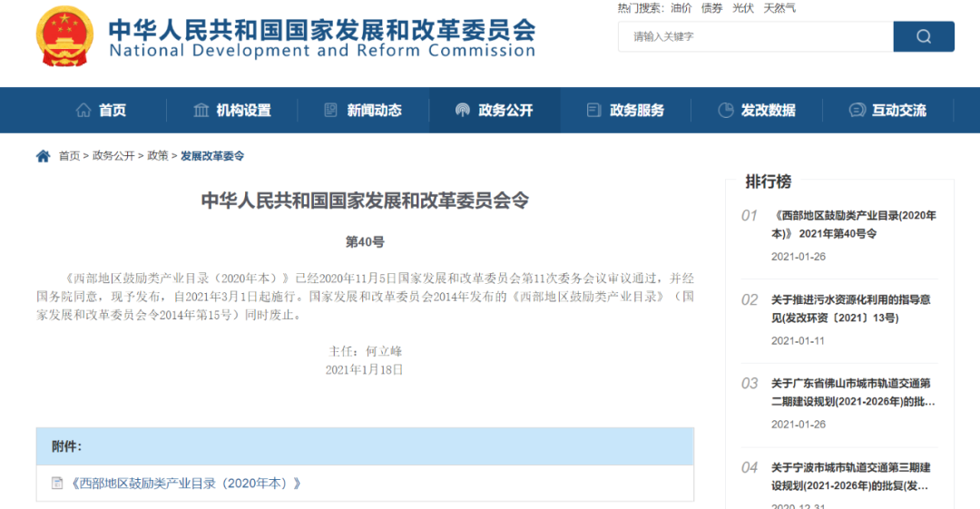Open ranking item 01 about 西部地区鼓励类产业目录
The width and height of the screenshot is (980, 509).
click(x=853, y=224)
